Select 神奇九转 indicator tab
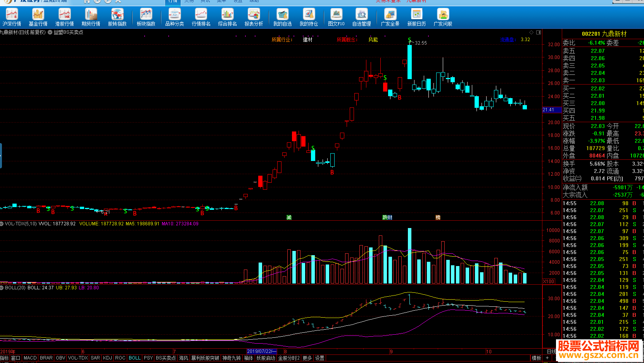This screenshot has height=363, width=644. tap(231, 358)
